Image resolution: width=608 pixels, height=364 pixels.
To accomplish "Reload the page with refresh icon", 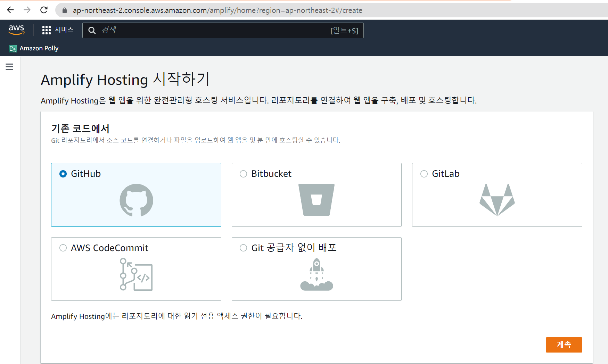I will click(x=44, y=10).
